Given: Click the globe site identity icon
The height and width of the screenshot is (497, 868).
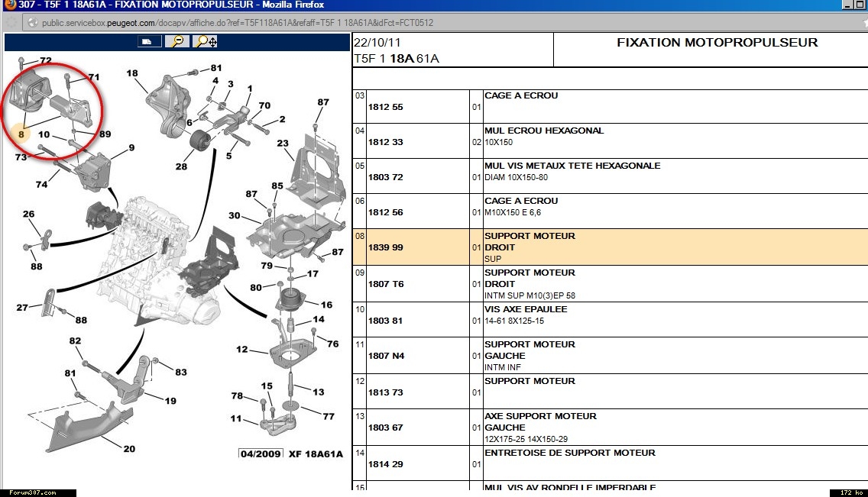Looking at the screenshot, I should (x=33, y=23).
